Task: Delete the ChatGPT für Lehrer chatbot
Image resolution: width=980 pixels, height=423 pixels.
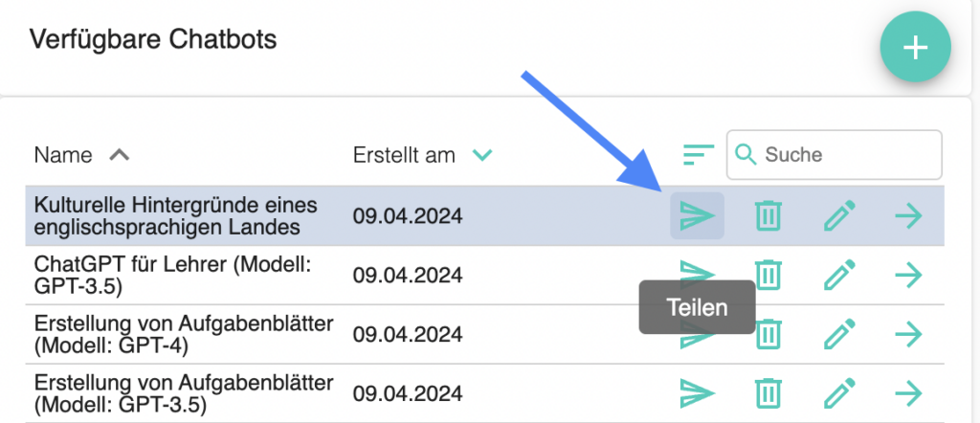Action: click(768, 275)
